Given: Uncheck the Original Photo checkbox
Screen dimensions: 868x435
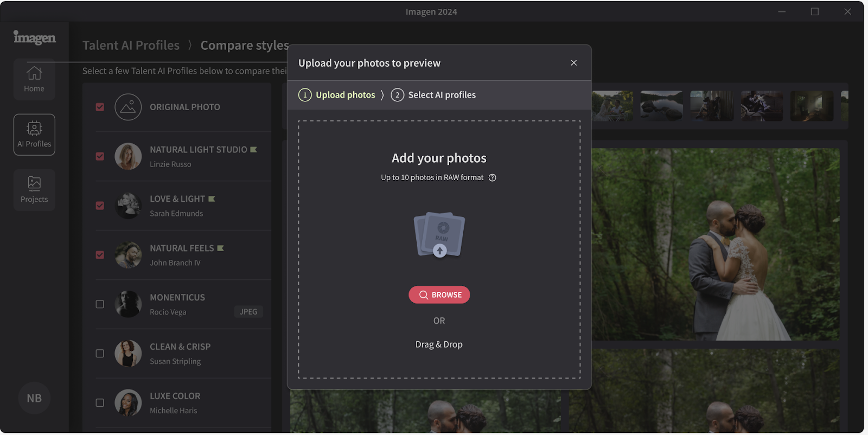Looking at the screenshot, I should pos(100,107).
